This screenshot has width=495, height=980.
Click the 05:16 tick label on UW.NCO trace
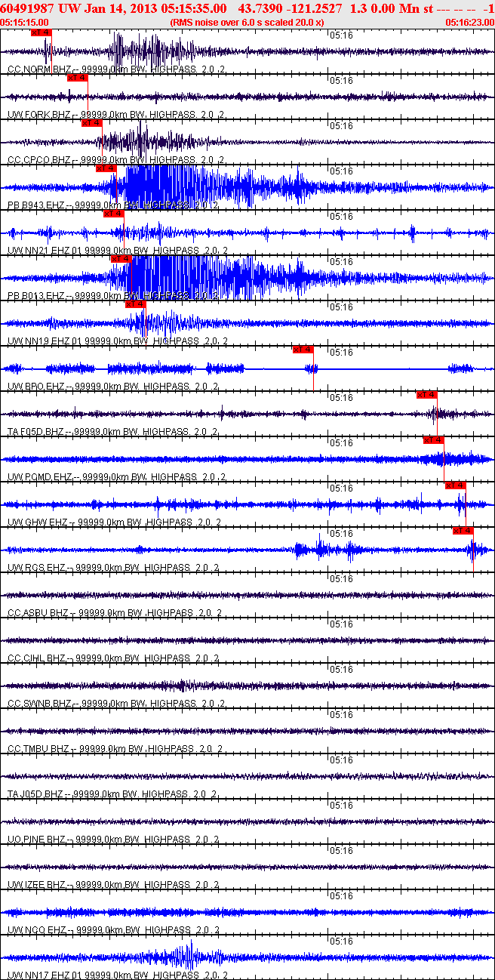[342, 896]
